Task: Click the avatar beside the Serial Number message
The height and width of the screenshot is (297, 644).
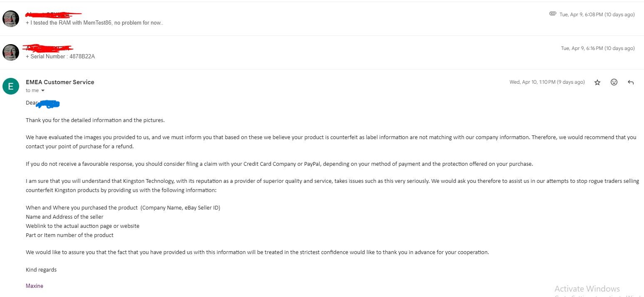Action: 11,52
